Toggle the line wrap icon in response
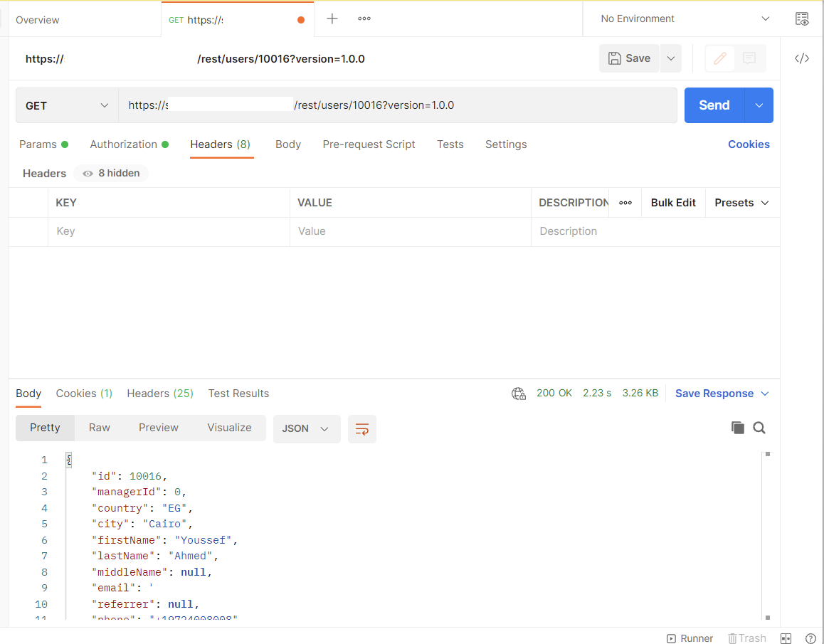 pos(362,428)
